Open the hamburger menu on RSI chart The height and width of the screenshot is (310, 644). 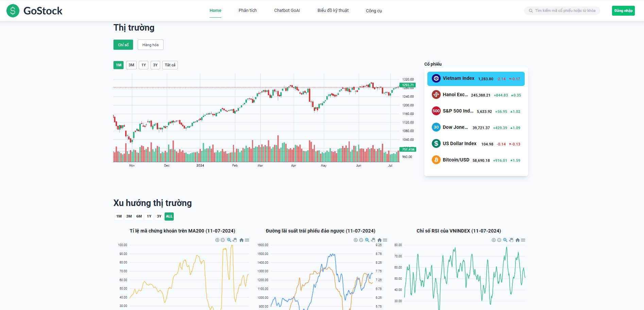pos(523,240)
